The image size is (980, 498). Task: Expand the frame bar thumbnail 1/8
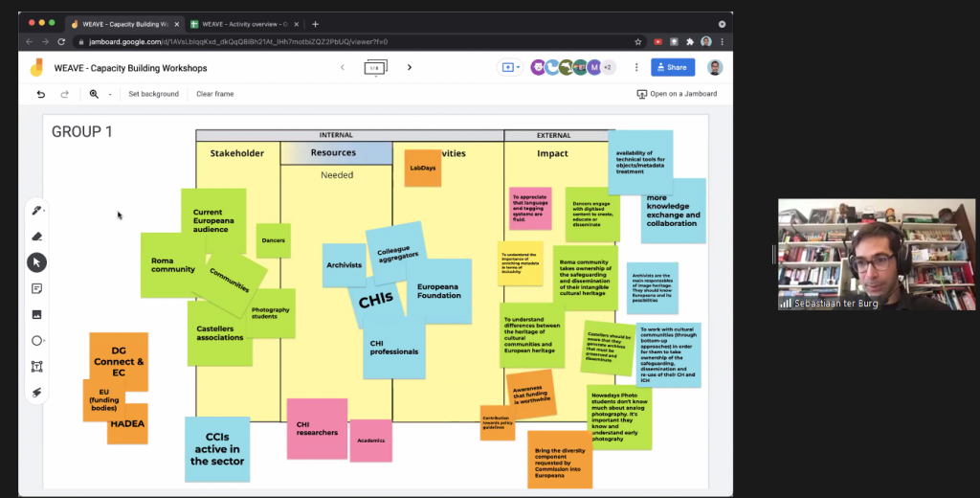pyautogui.click(x=375, y=68)
